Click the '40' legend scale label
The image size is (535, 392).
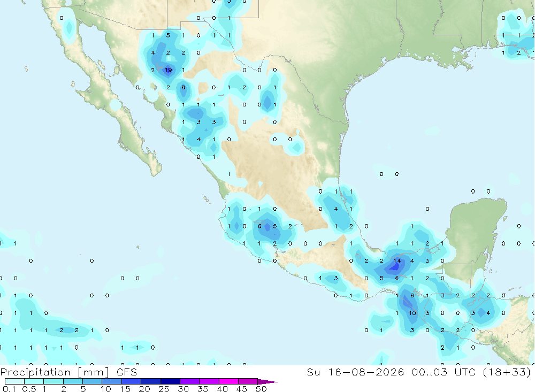[223, 389]
